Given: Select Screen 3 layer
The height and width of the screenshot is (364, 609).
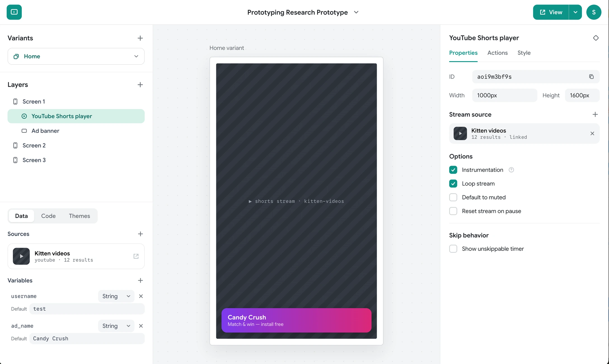Looking at the screenshot, I should pos(76,160).
